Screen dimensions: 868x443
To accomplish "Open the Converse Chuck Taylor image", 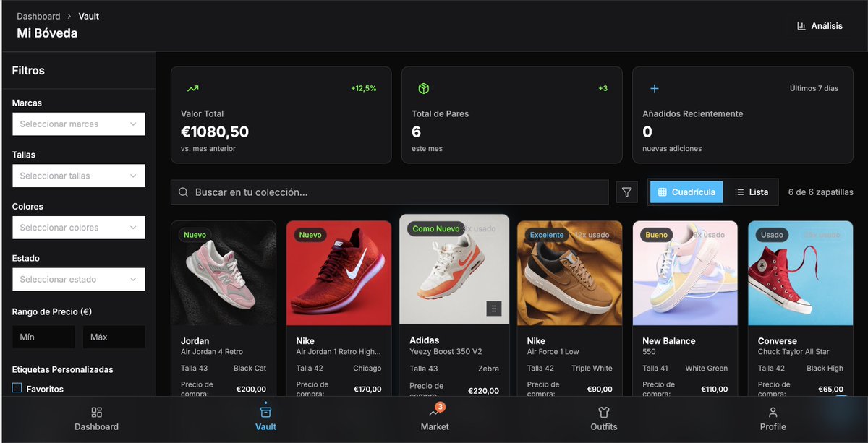I will [801, 273].
